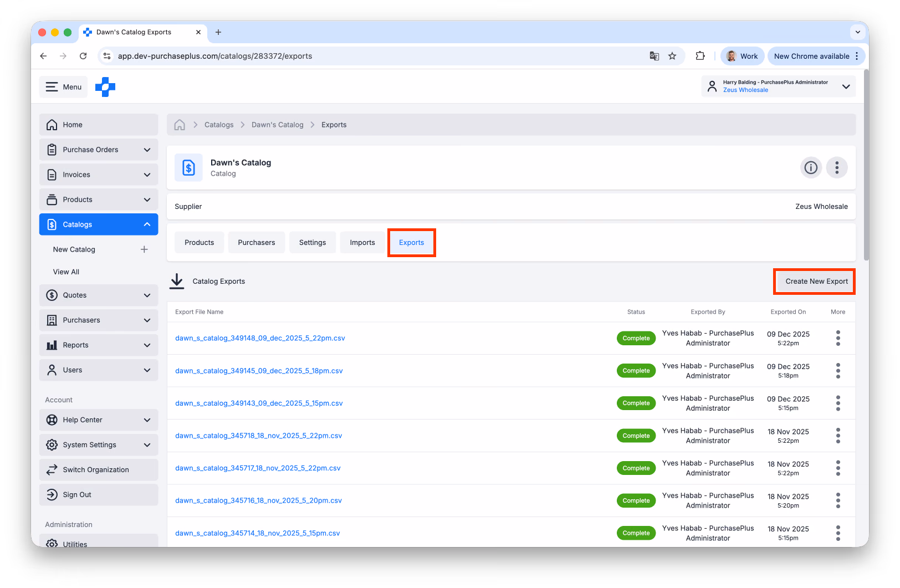Click the Create New Export button
The image size is (900, 588).
coord(816,282)
